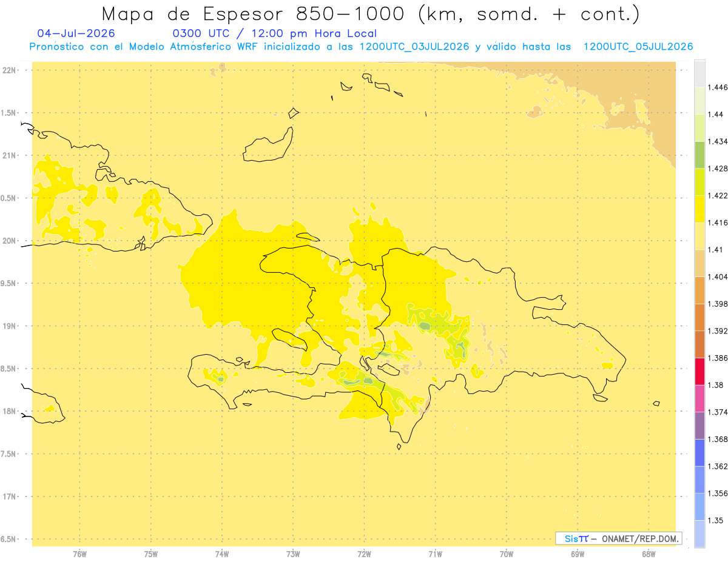Click the longitude label "74W"
The image size is (728, 562).
pos(221,554)
